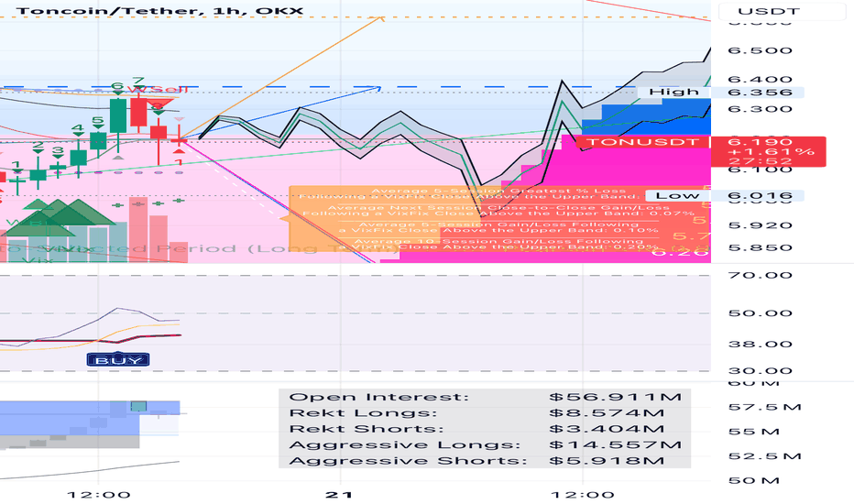This screenshot has width=854, height=504.
Task: Click the blue BUY signal label
Action: click(118, 359)
